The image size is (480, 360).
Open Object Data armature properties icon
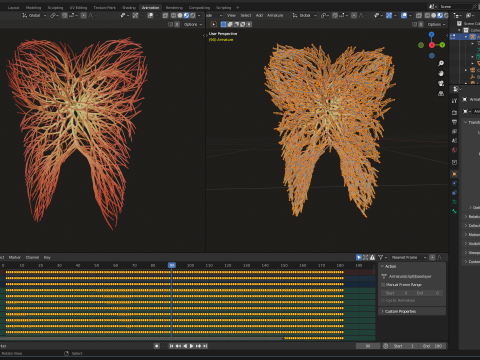coord(454,202)
